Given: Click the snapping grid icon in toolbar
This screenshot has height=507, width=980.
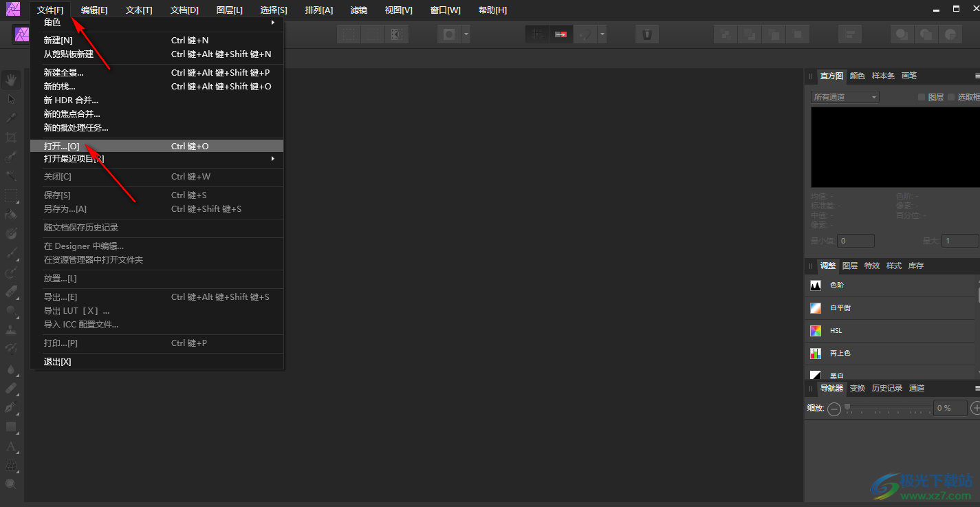Looking at the screenshot, I should [538, 34].
